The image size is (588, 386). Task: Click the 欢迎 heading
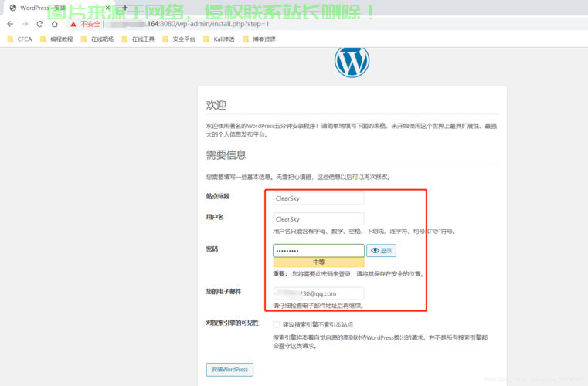[x=216, y=105]
